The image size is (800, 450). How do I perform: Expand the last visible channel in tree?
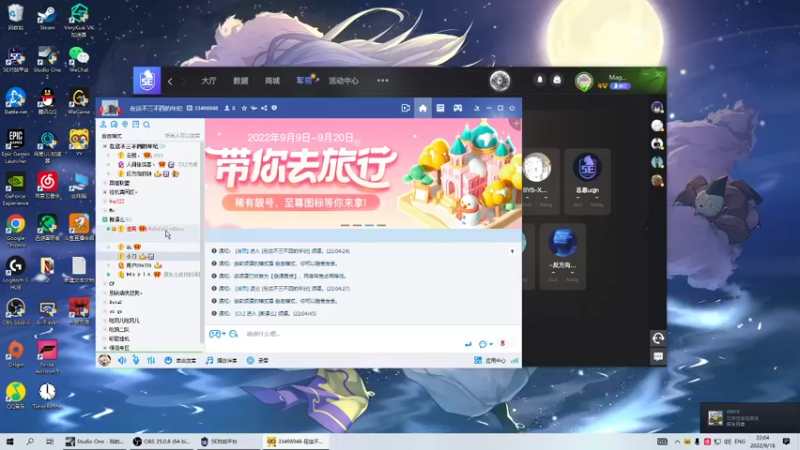pos(105,348)
